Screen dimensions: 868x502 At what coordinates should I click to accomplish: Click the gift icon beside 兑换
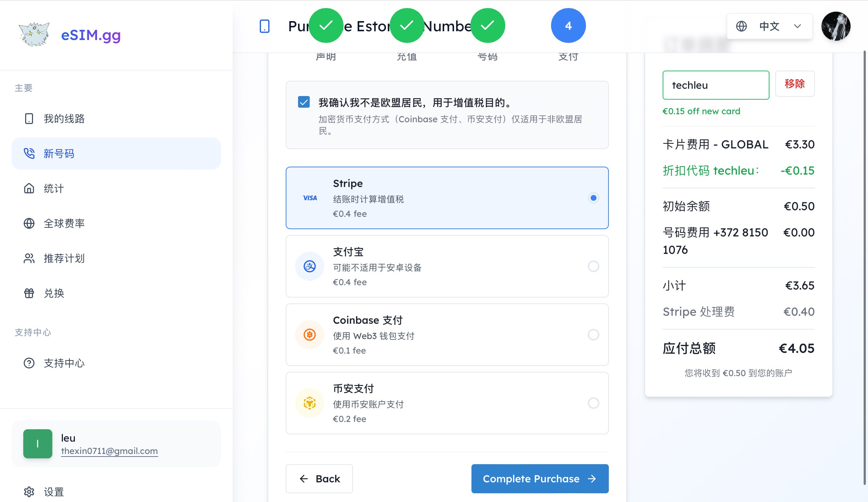pyautogui.click(x=29, y=293)
